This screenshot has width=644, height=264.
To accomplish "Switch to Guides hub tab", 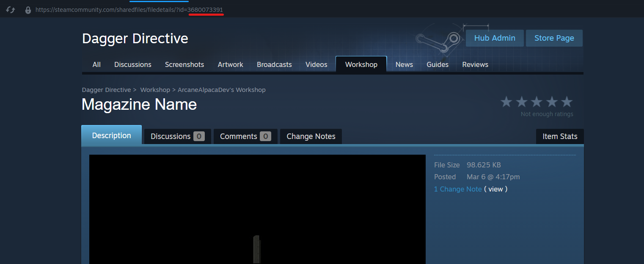I will pos(438,64).
